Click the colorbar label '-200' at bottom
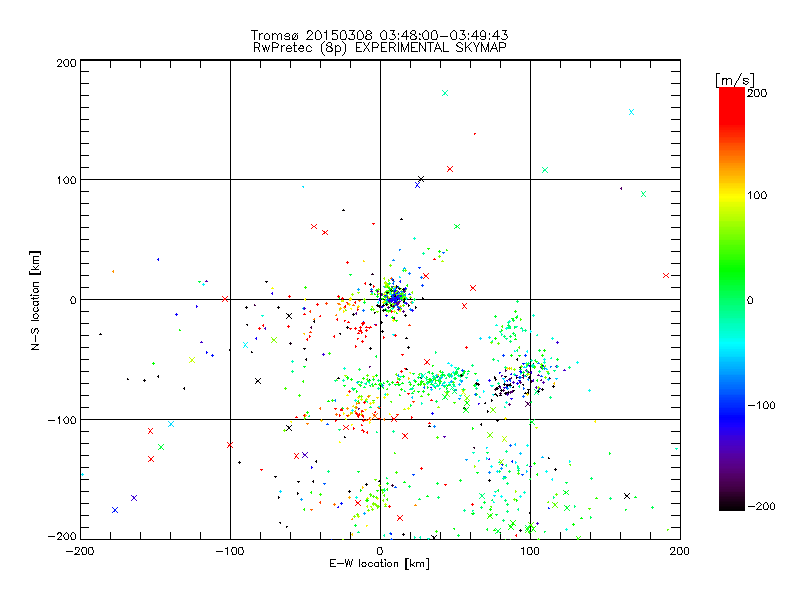 (761, 506)
